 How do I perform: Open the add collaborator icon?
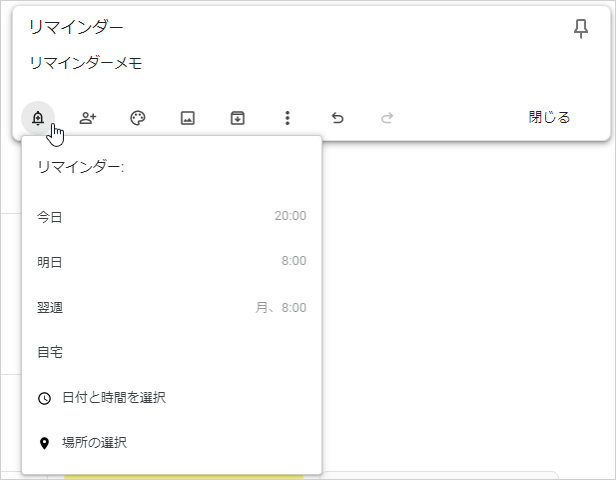click(88, 118)
